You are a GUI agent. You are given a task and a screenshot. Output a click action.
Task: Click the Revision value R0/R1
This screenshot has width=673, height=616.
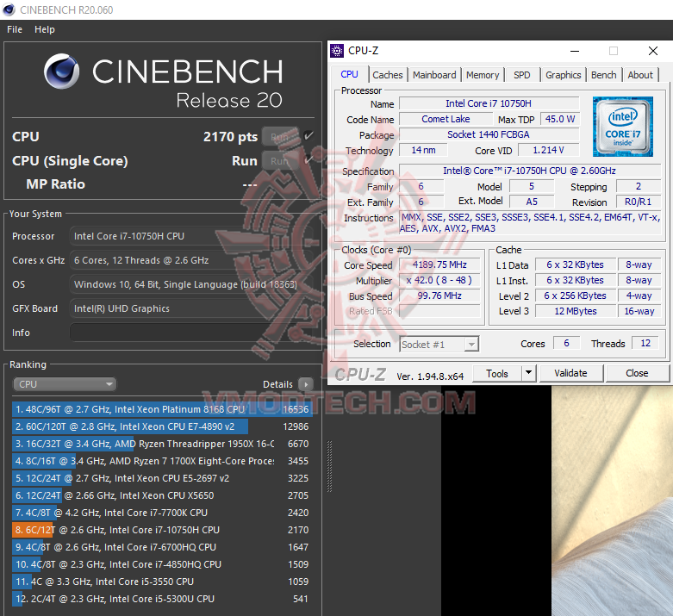click(638, 202)
